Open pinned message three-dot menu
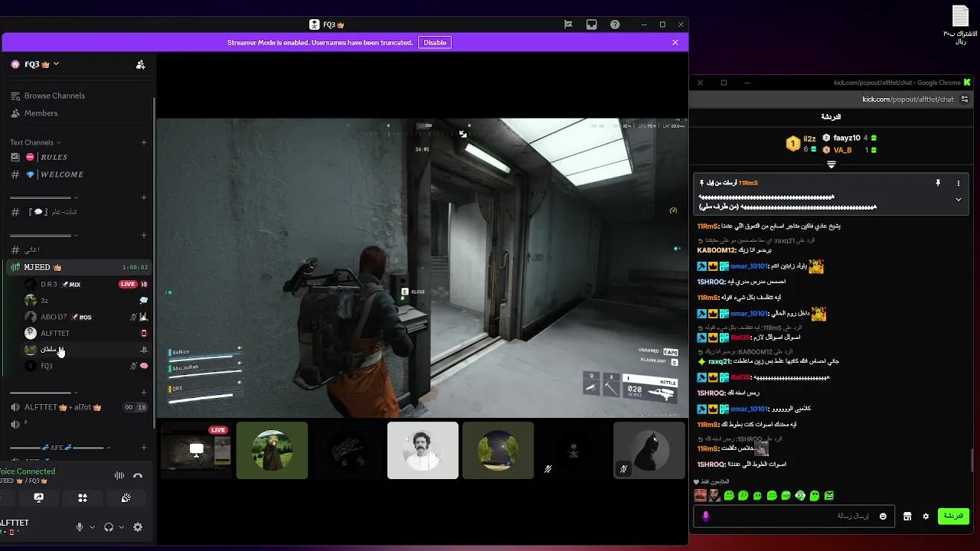This screenshot has width=980, height=551. coord(958,184)
